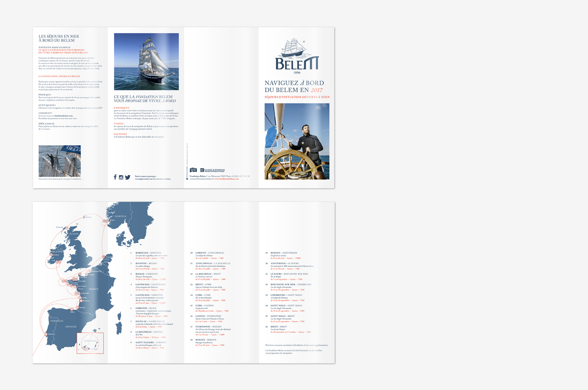Click the ÉCOSSE label on the map
The width and height of the screenshot is (588, 390).
coord(74,234)
